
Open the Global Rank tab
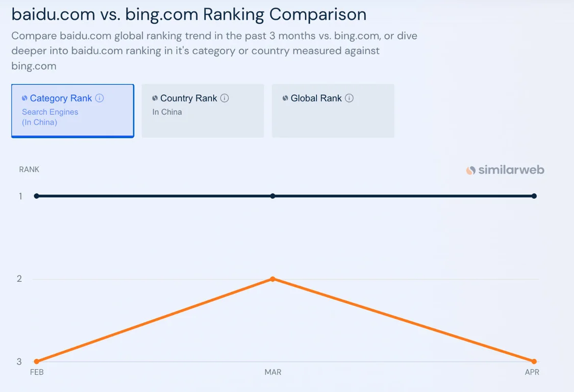point(333,111)
